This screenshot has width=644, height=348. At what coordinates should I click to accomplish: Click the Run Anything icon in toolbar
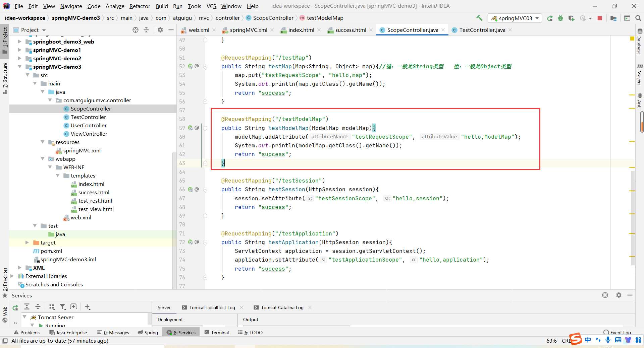pos(627,18)
